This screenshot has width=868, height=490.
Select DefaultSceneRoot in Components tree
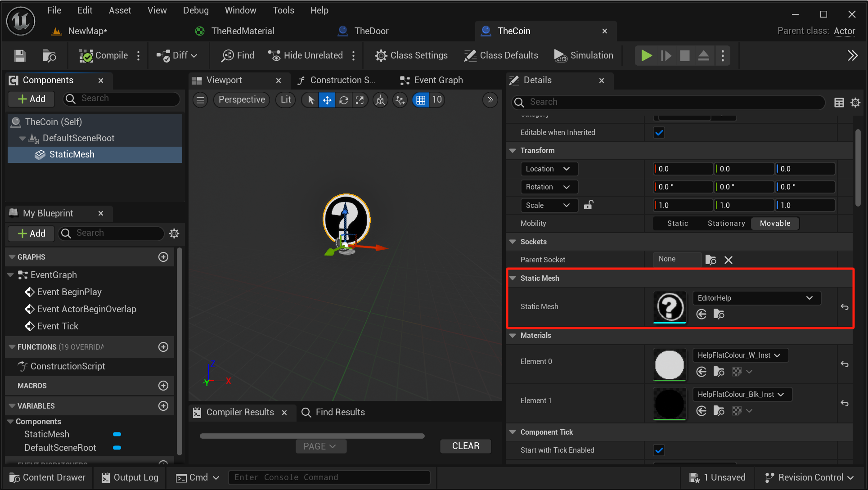click(x=79, y=138)
